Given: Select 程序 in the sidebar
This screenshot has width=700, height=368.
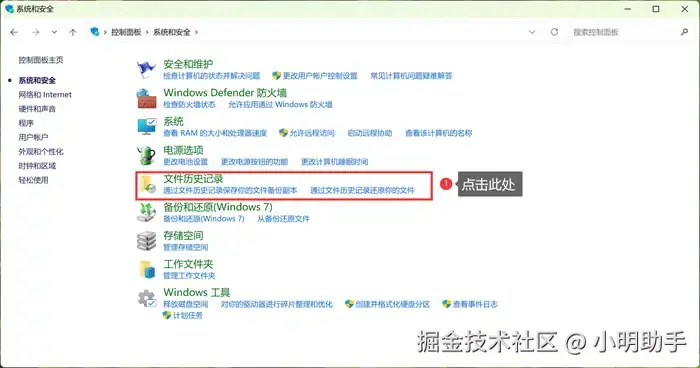Looking at the screenshot, I should [26, 123].
